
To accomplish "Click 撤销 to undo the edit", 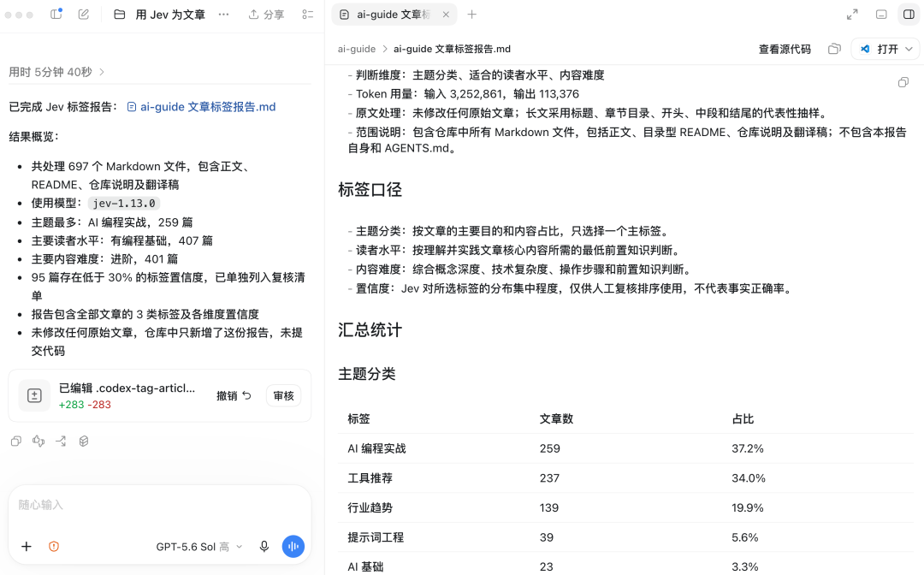I will tap(234, 396).
